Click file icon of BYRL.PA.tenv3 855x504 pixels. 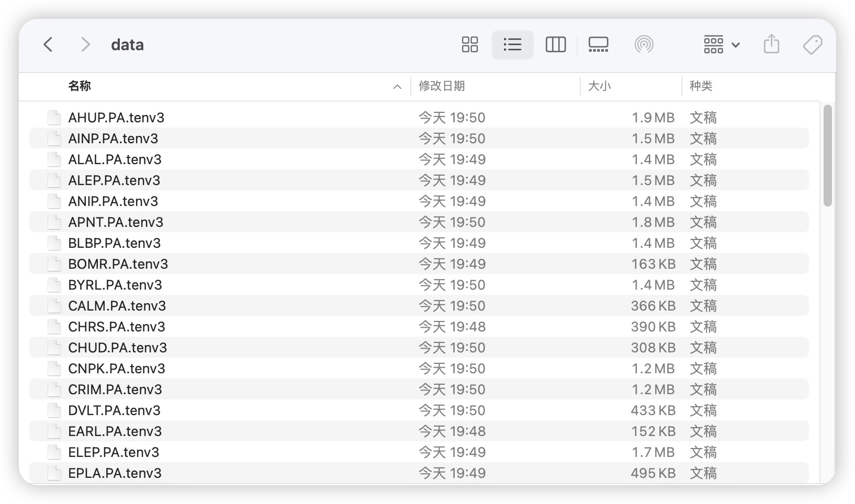(x=54, y=285)
